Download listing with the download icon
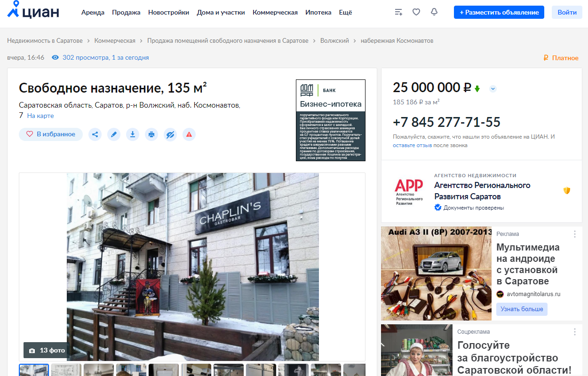588x376 pixels. pos(133,134)
